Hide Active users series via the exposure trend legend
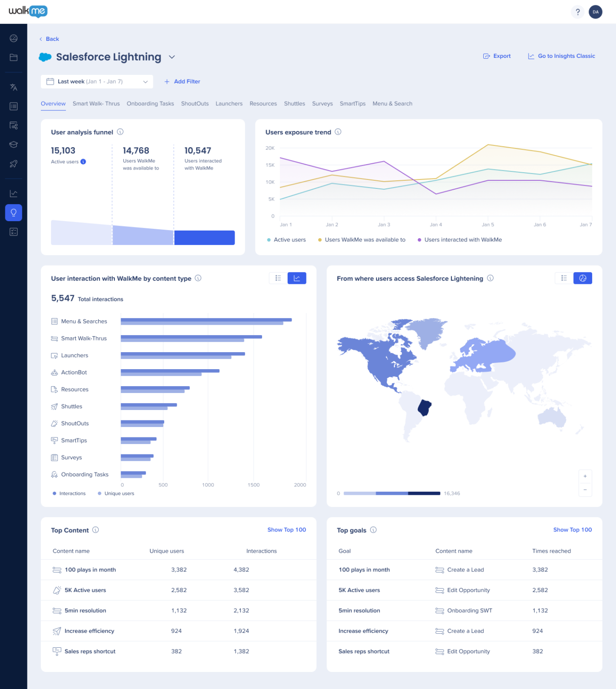The height and width of the screenshot is (689, 616). (x=286, y=240)
